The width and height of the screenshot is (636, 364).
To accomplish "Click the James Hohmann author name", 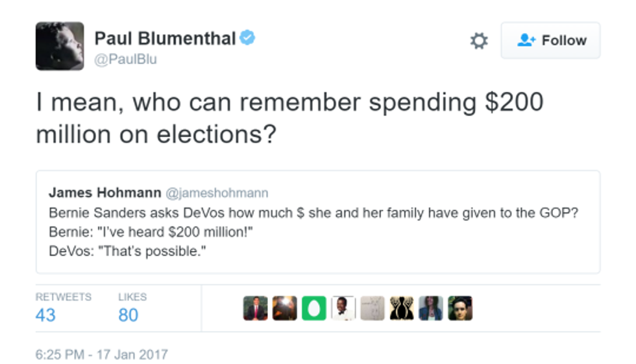I will pos(104,193).
